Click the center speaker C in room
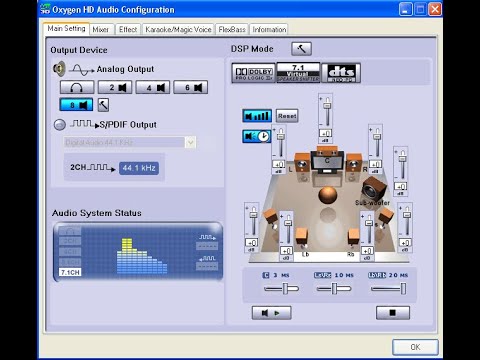480x360 pixels. point(327,161)
